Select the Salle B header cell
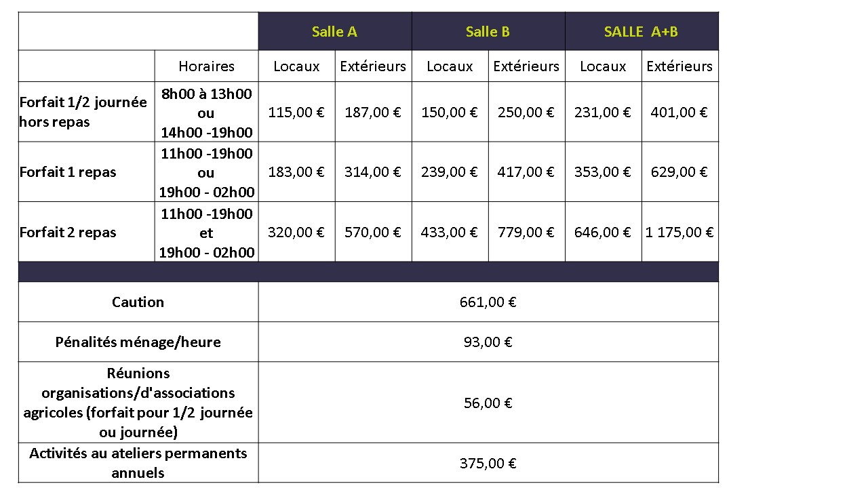 [x=488, y=31]
